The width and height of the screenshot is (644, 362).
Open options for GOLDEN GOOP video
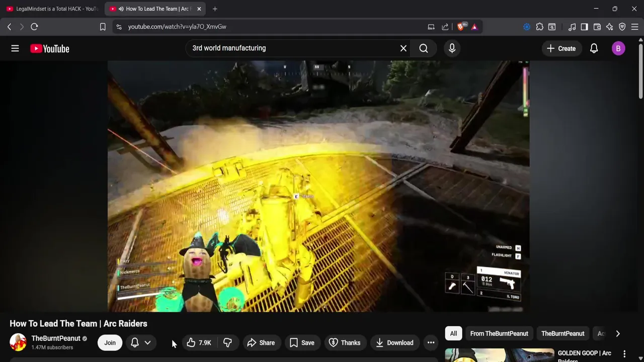624,354
